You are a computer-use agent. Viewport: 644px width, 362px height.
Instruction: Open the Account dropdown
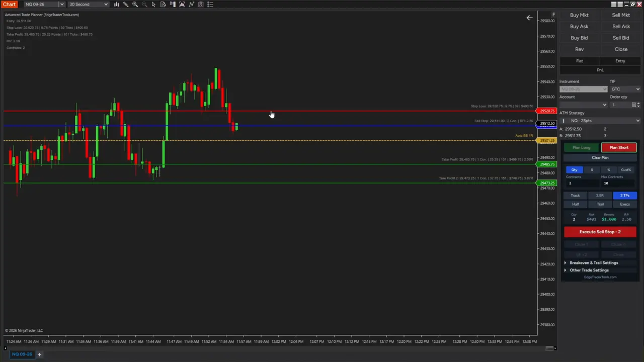point(584,105)
